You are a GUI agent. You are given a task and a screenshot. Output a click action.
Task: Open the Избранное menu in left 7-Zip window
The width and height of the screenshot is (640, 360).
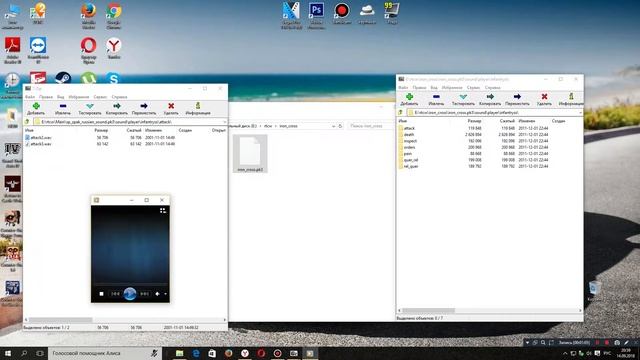click(x=79, y=97)
